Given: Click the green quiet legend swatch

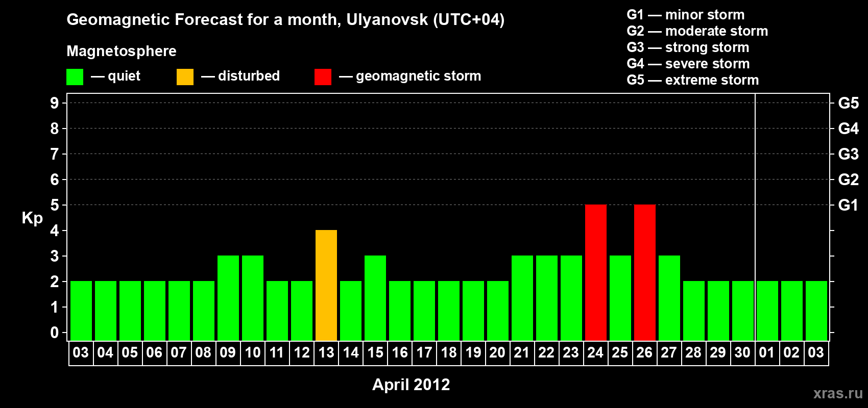Looking at the screenshot, I should point(75,77).
